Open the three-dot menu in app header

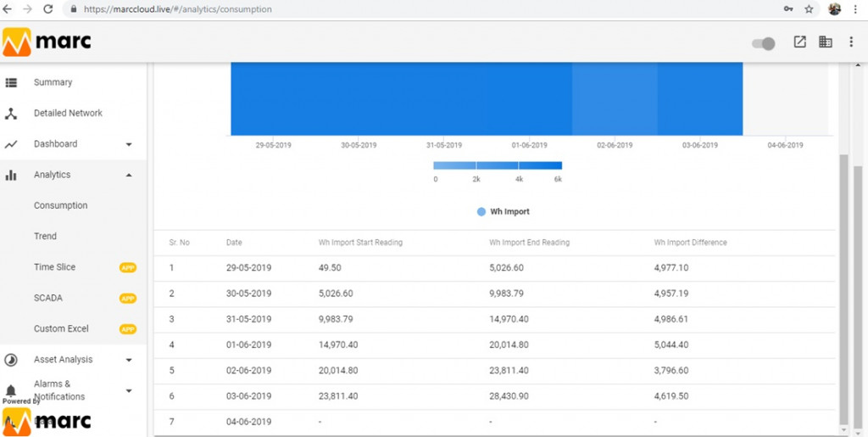[851, 42]
